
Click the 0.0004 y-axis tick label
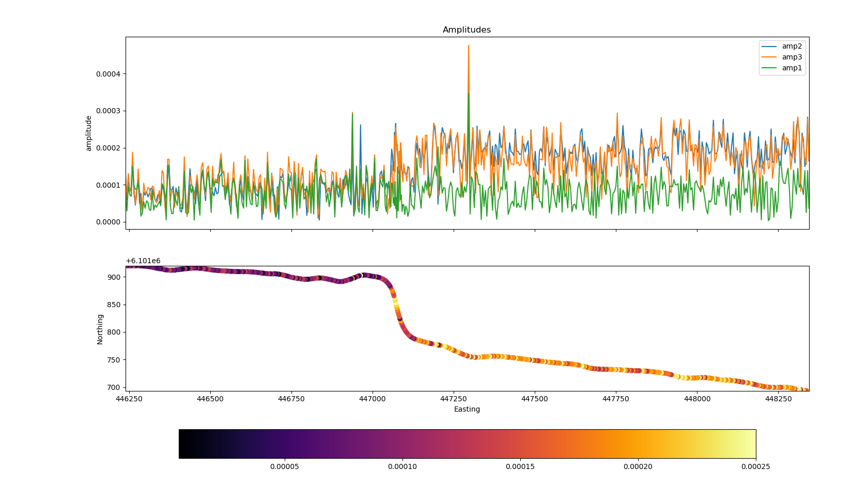coord(108,74)
